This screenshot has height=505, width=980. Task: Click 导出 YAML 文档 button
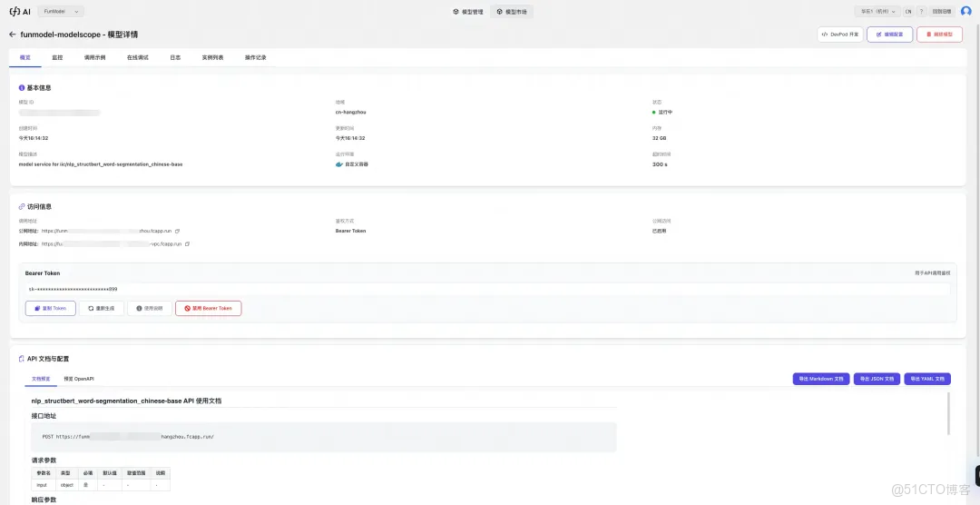(926, 379)
